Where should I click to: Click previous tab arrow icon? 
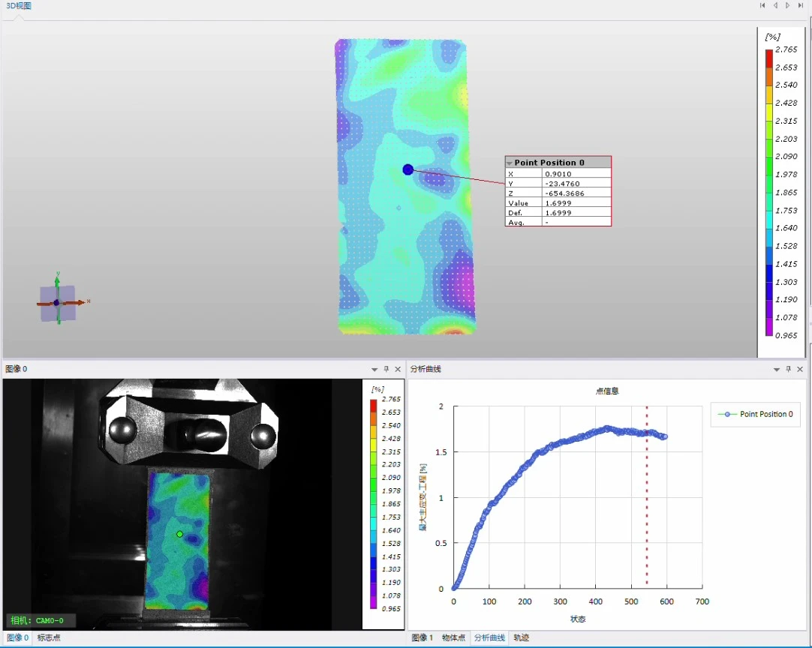click(775, 5)
